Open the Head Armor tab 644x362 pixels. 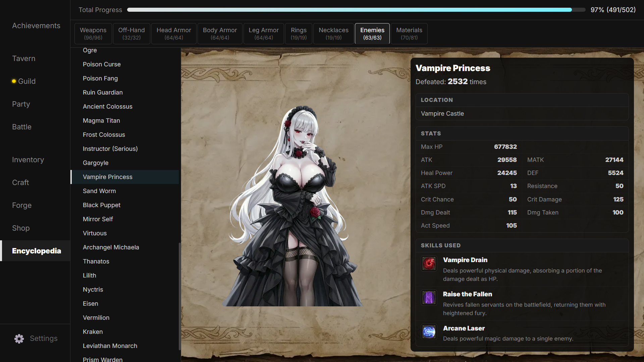(x=174, y=34)
